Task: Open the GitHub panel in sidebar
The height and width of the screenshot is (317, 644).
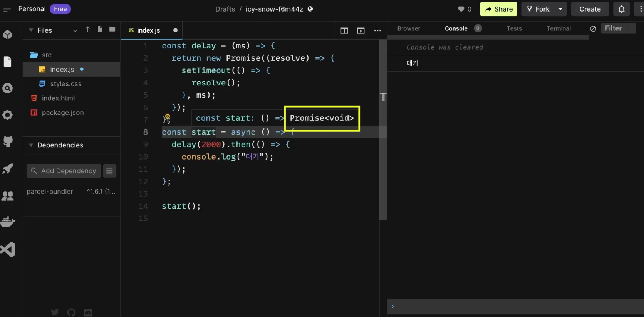Action: 7,141
